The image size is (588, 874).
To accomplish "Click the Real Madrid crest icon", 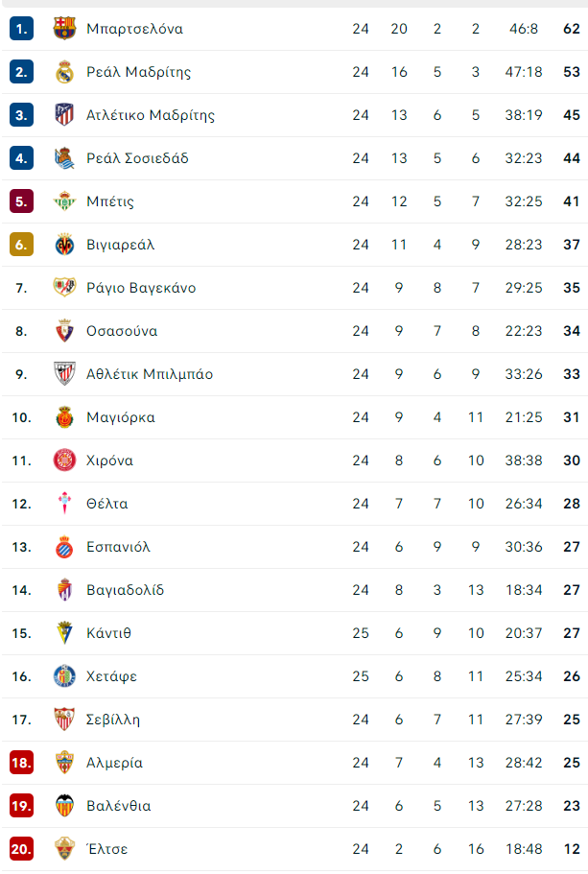I will tap(64, 72).
